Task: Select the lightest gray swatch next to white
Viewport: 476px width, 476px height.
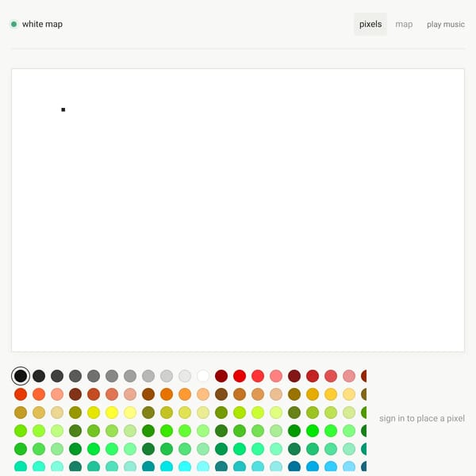Action: click(x=185, y=376)
